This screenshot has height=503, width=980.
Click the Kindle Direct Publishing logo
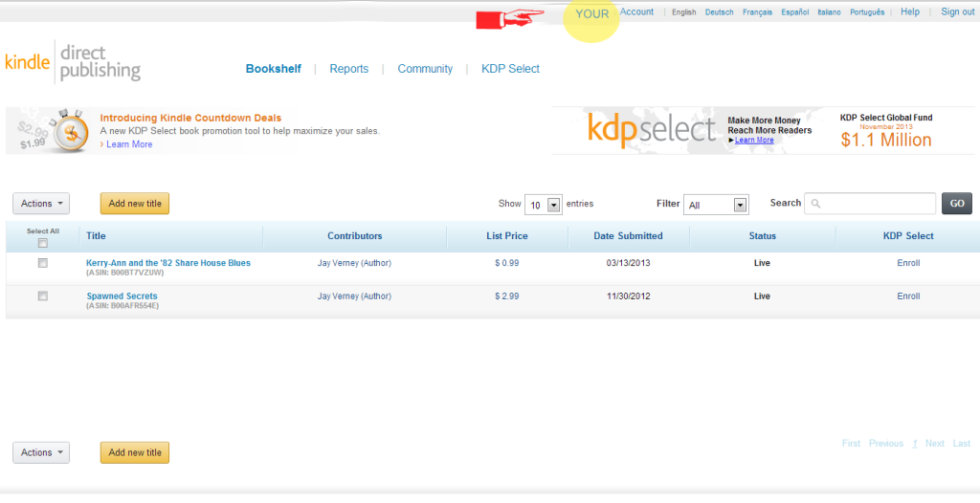(x=73, y=61)
